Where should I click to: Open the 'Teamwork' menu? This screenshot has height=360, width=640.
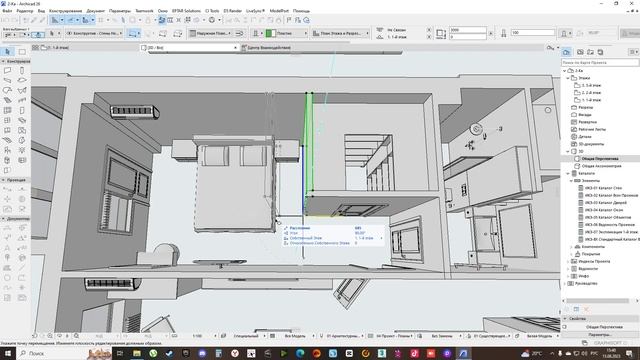(x=144, y=11)
